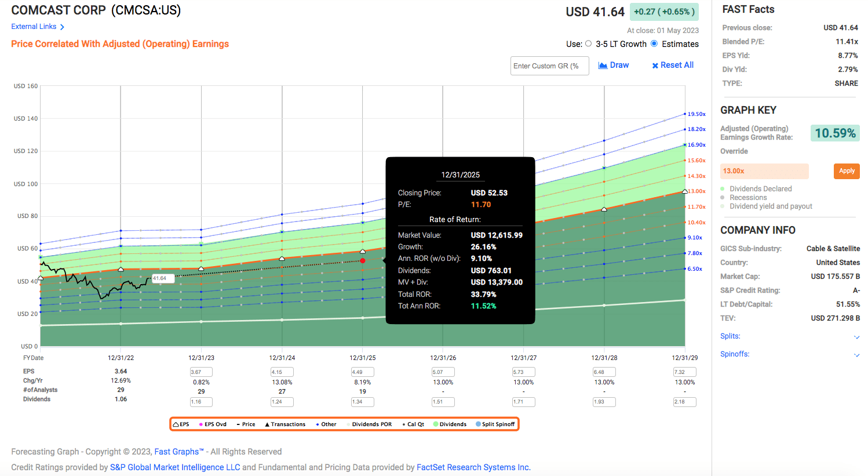Toggle Split Spinoff legend item
The image size is (868, 476).
tap(495, 424)
